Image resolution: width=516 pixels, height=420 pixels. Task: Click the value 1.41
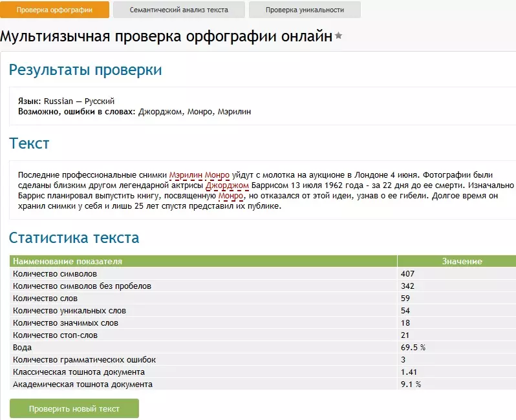tap(409, 372)
